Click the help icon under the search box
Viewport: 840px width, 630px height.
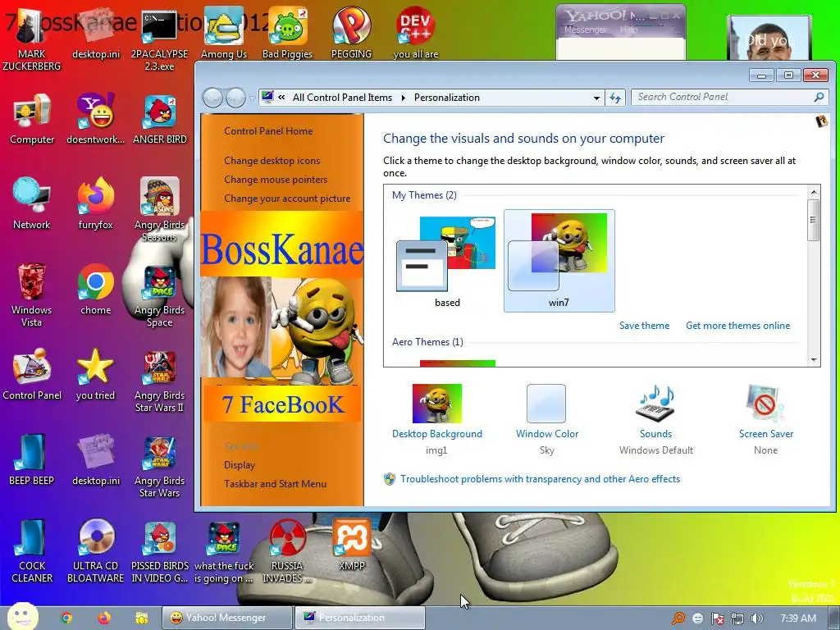tap(821, 121)
